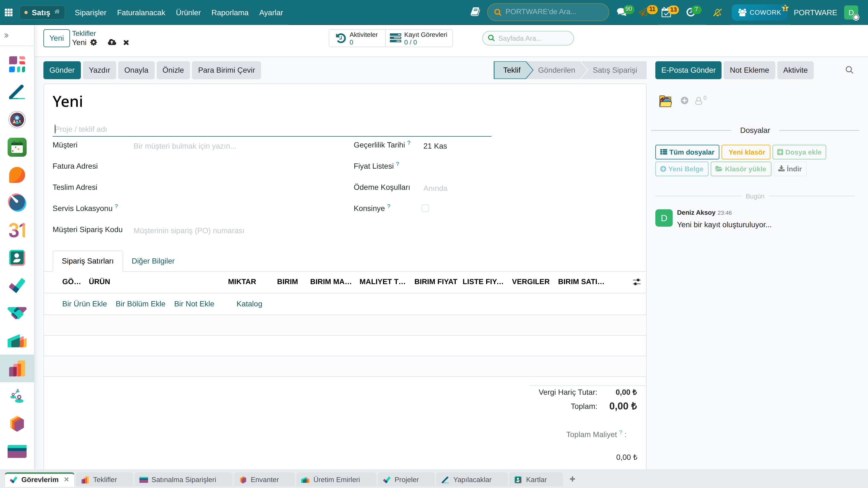
Task: Open the contacts app in sidebar
Action: point(17,258)
